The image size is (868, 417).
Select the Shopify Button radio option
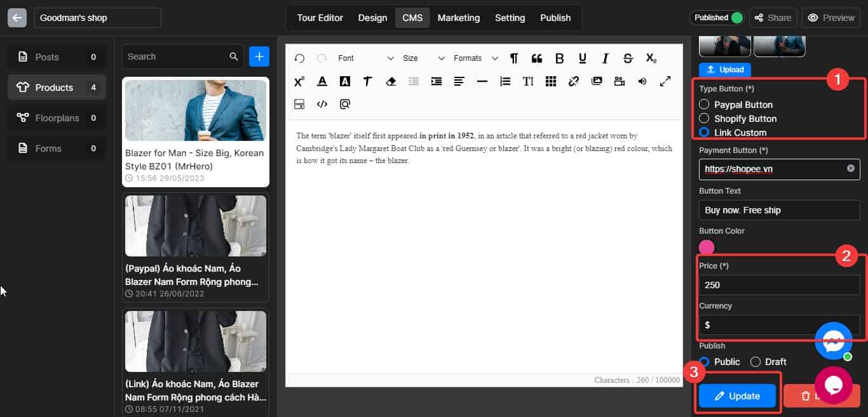704,118
